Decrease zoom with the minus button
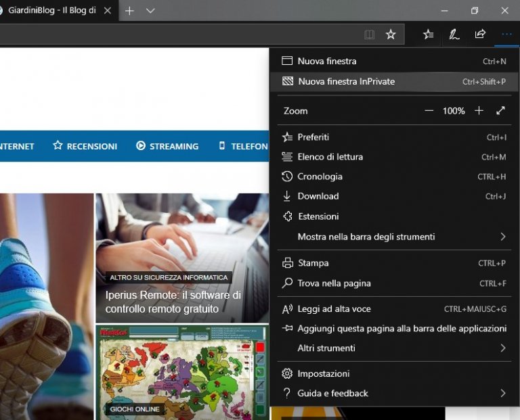Screen dimensions: 520x420 click(x=429, y=111)
